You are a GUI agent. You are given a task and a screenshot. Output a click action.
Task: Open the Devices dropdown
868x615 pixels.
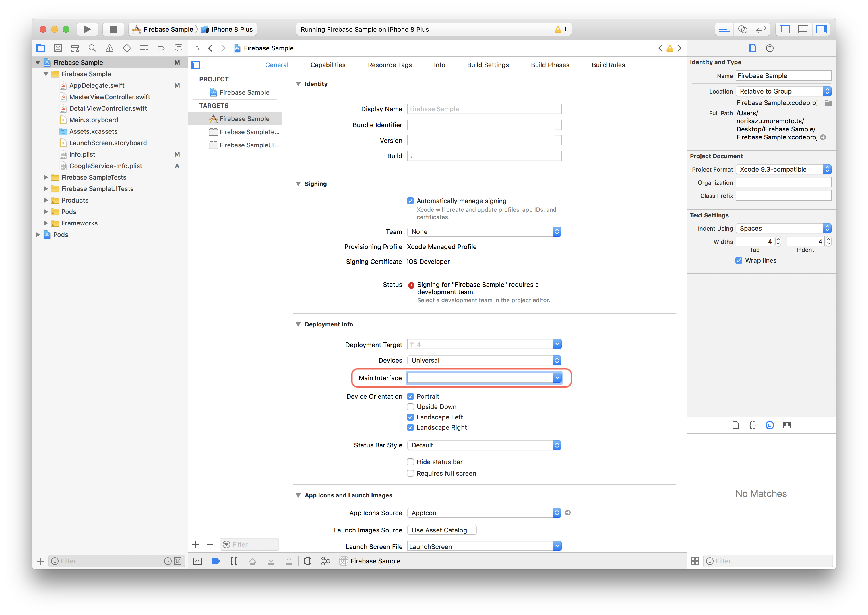coord(484,360)
